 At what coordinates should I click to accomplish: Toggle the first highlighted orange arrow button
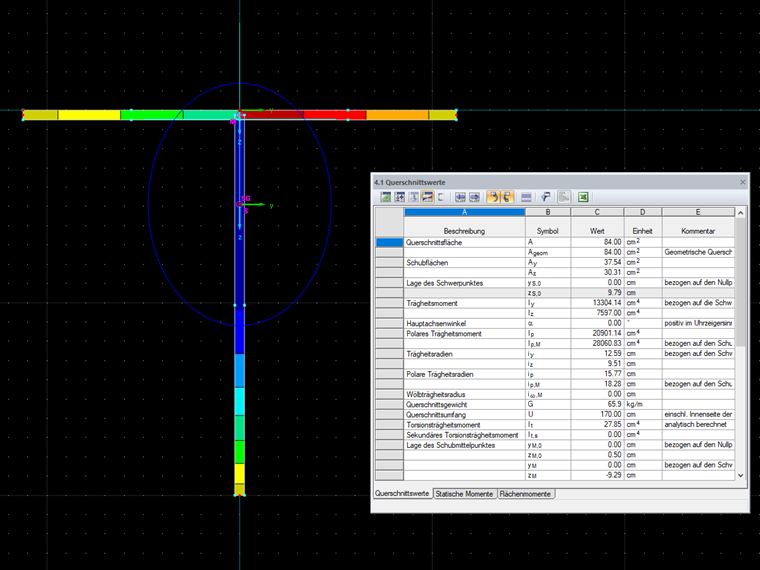tap(494, 197)
